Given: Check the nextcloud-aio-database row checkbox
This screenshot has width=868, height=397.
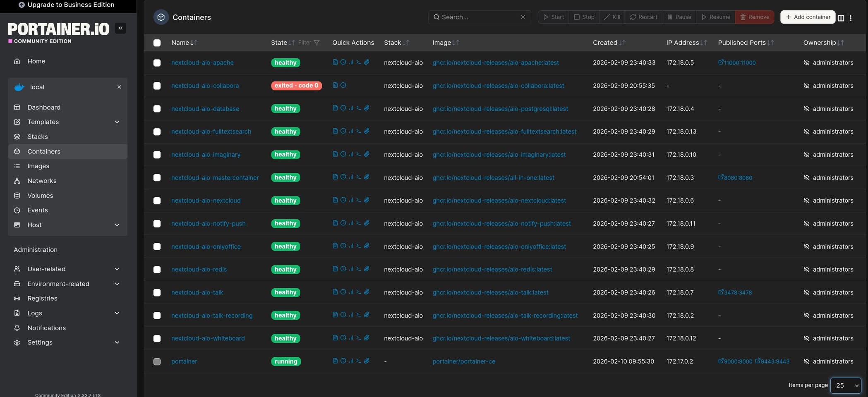Looking at the screenshot, I should [157, 109].
